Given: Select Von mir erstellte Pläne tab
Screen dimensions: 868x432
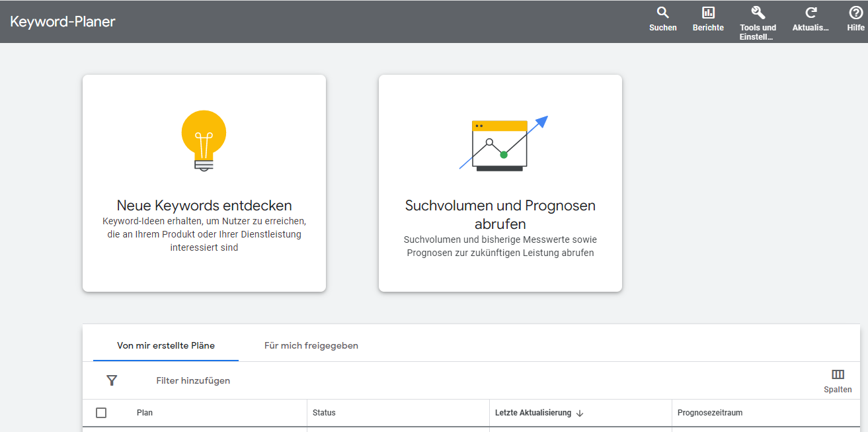Looking at the screenshot, I should pos(166,345).
